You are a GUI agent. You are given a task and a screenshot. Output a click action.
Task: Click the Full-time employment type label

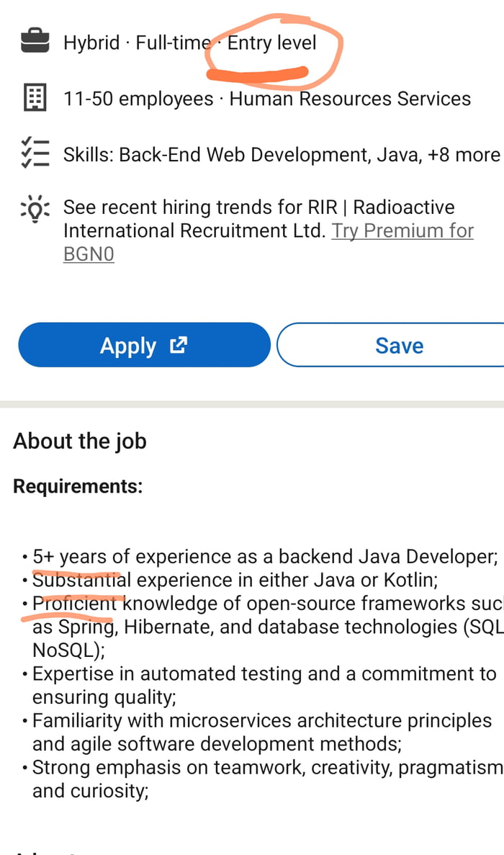(x=173, y=42)
